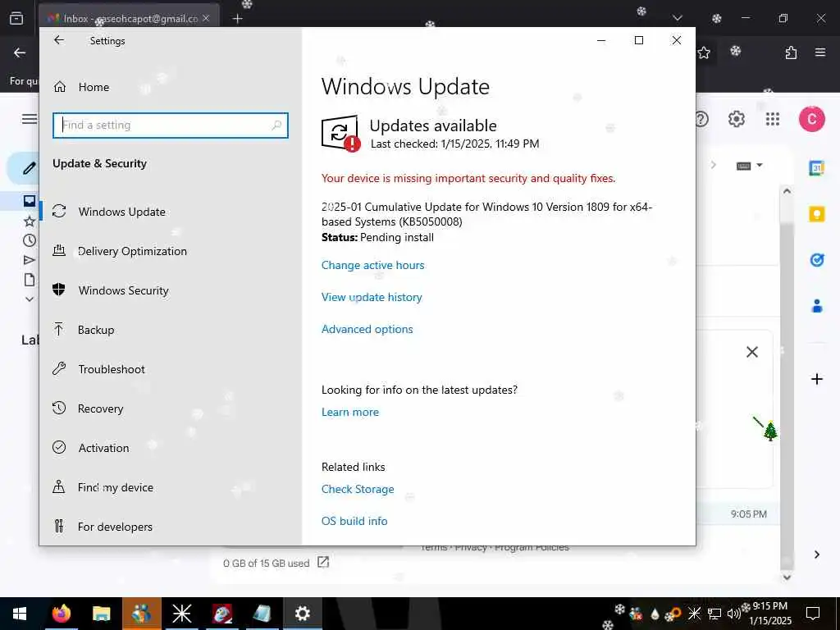Click Gmail next page arrow

click(x=714, y=165)
